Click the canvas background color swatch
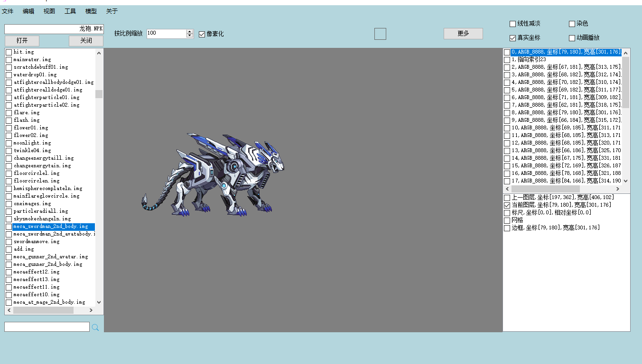 (380, 34)
